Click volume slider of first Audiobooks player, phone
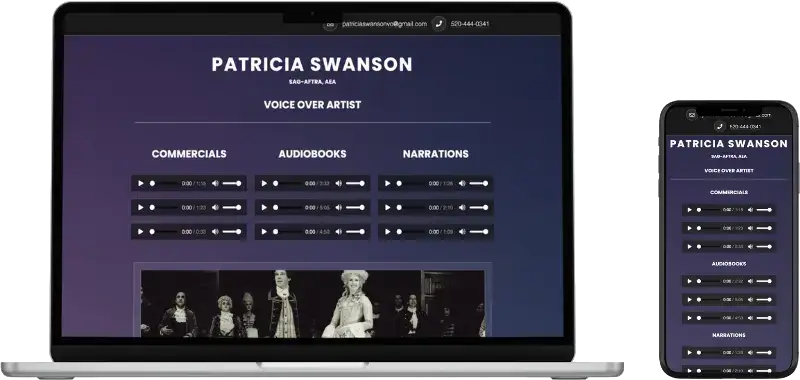This screenshot has width=800, height=380. (764, 281)
